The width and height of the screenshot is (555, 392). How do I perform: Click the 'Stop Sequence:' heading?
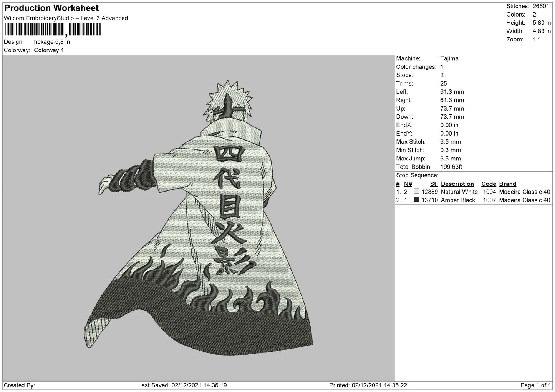[417, 175]
